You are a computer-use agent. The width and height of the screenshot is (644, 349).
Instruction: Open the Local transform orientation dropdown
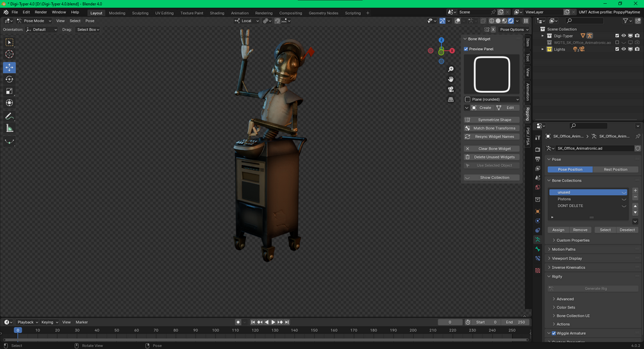(x=247, y=21)
